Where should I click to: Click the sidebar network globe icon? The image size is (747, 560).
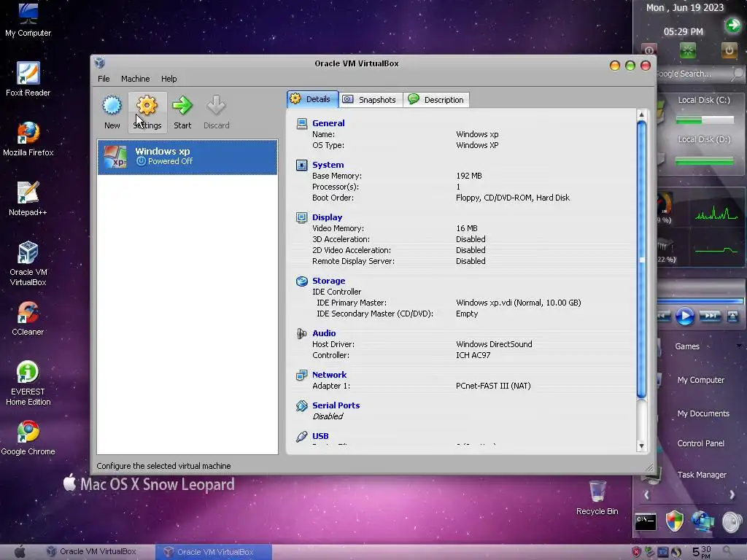tap(703, 521)
